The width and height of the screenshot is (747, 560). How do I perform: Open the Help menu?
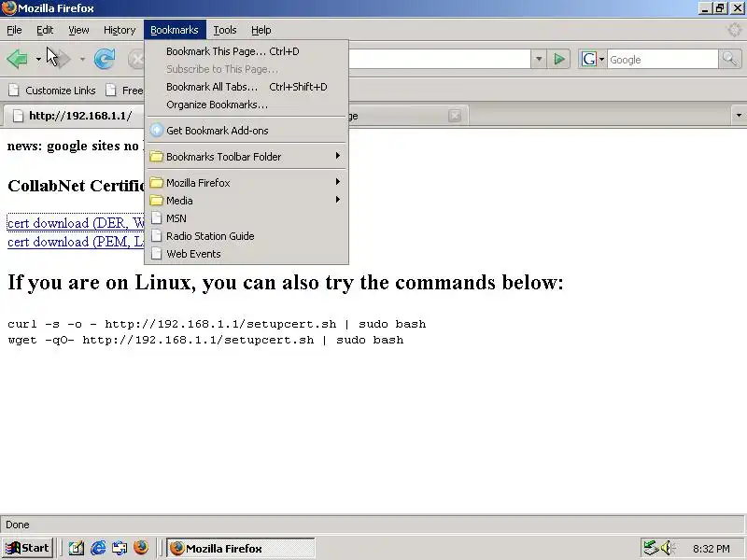click(261, 30)
